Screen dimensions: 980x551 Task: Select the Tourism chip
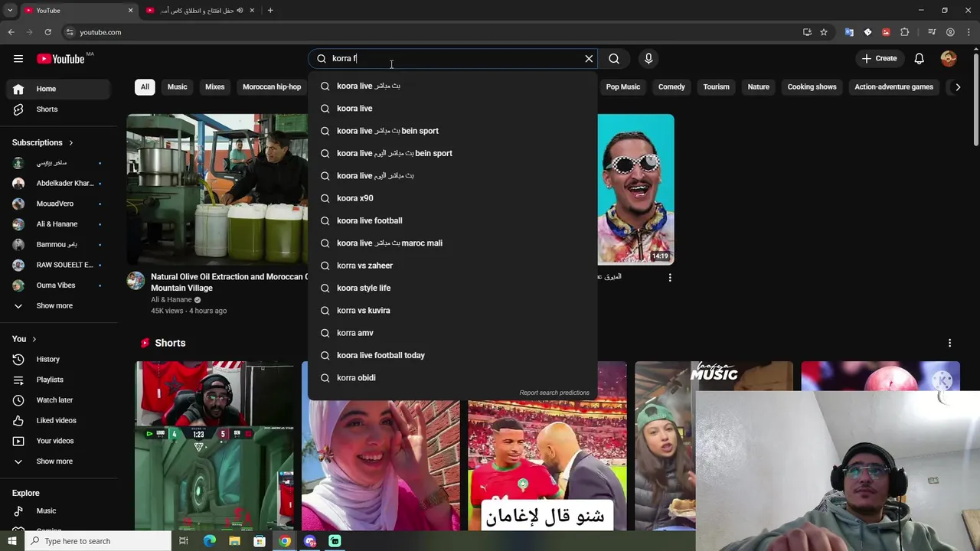click(716, 86)
